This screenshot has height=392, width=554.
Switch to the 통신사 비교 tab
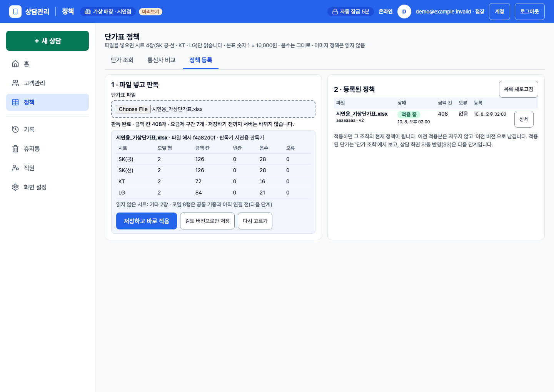click(162, 60)
